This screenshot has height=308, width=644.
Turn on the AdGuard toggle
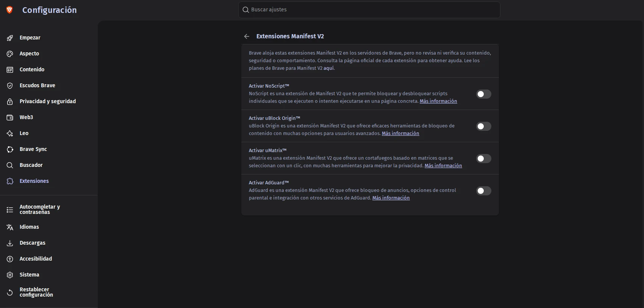click(483, 191)
